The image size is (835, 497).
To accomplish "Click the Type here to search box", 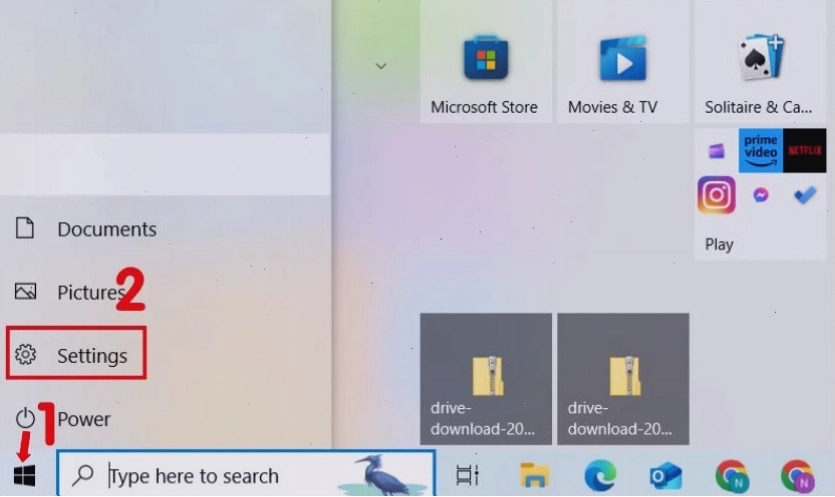I will click(x=246, y=474).
